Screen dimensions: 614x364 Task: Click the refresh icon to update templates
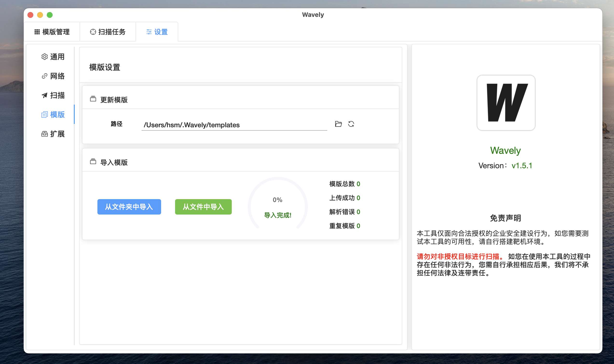(x=351, y=124)
